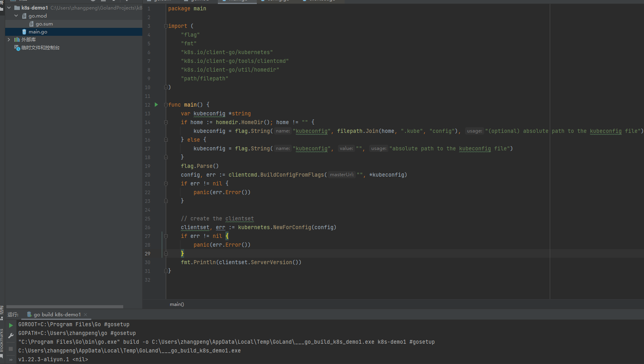Screen dimensions: 644x364
Task: Select 外部库 label in project tree
Action: pyautogui.click(x=28, y=40)
